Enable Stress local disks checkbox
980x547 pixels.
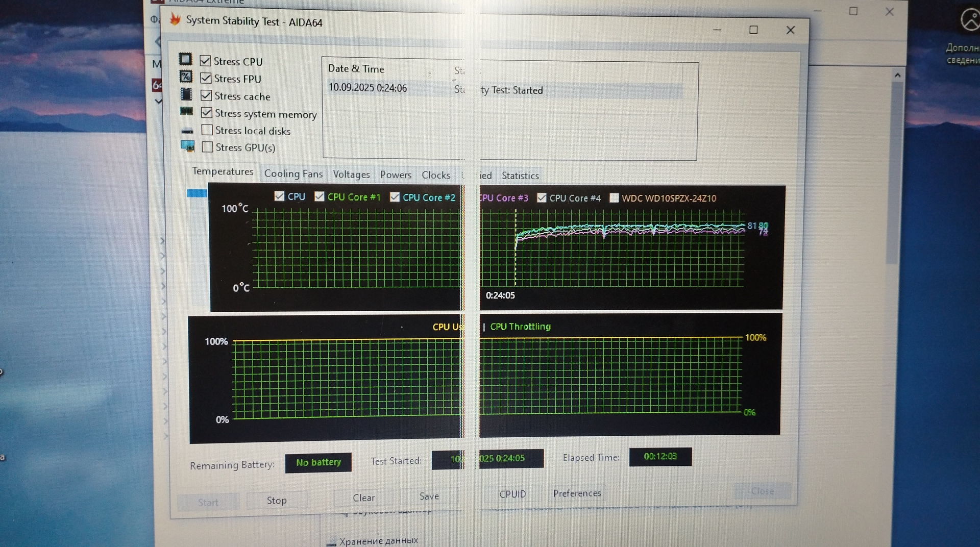pyautogui.click(x=207, y=130)
